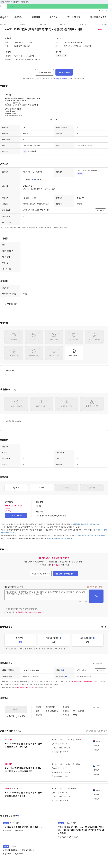Click 요약보기 for 방사선사 구인 listing
Screen dimensions: 108x868
(97, 746)
